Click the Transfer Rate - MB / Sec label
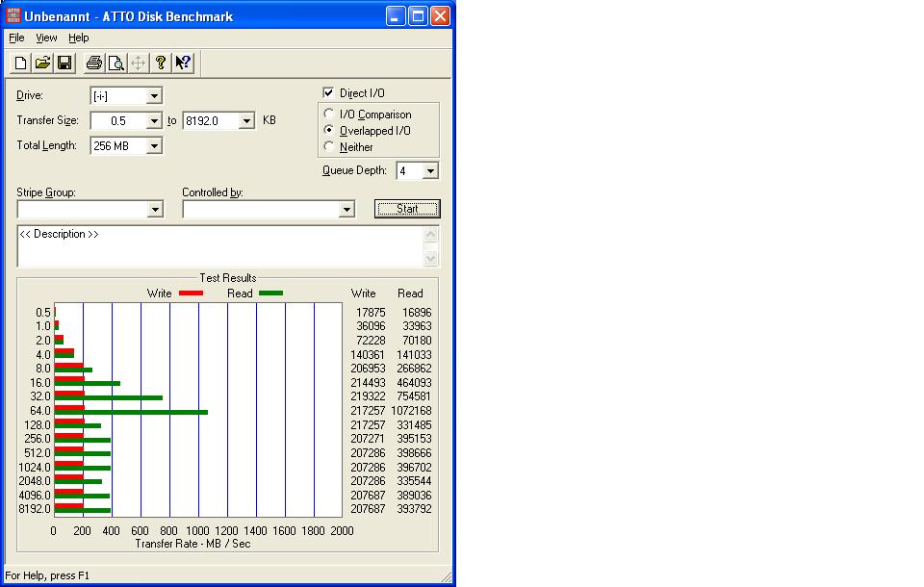Image resolution: width=924 pixels, height=587 pixels. [192, 544]
